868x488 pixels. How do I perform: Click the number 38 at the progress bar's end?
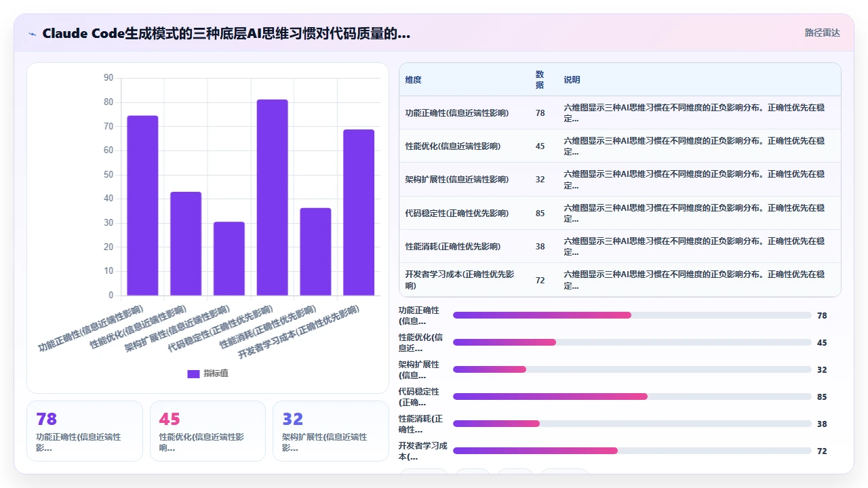[x=822, y=424]
